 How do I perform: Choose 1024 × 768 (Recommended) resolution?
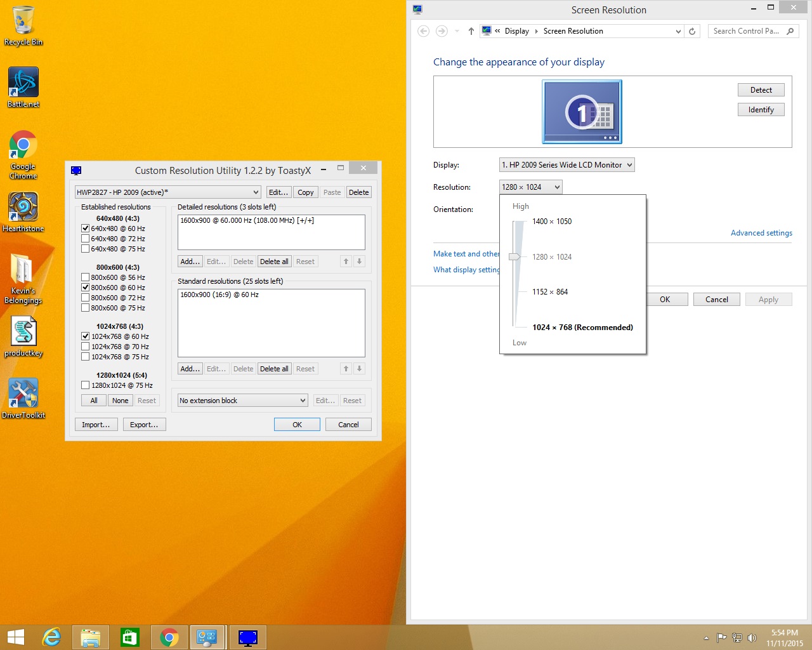(582, 328)
